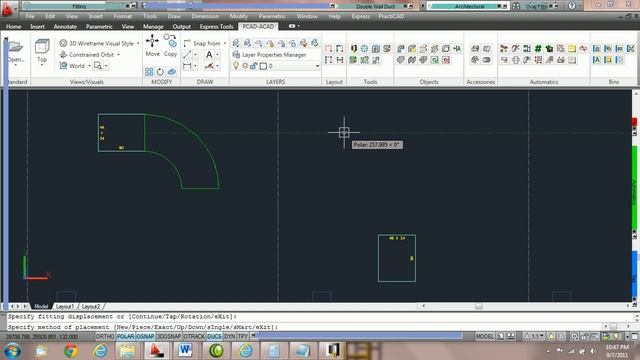Image resolution: width=640 pixels, height=360 pixels.
Task: Switch to the Layout2 tab
Action: [x=91, y=306]
